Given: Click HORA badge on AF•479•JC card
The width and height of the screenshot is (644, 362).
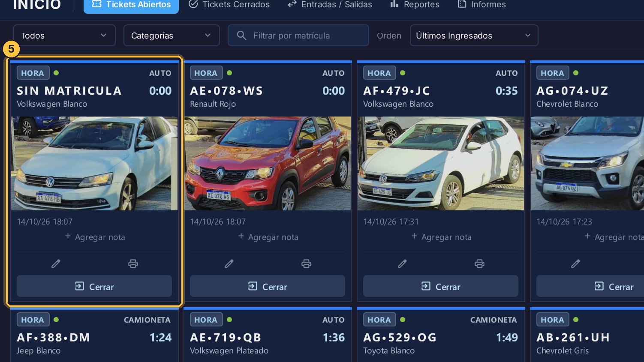Looking at the screenshot, I should (x=379, y=73).
